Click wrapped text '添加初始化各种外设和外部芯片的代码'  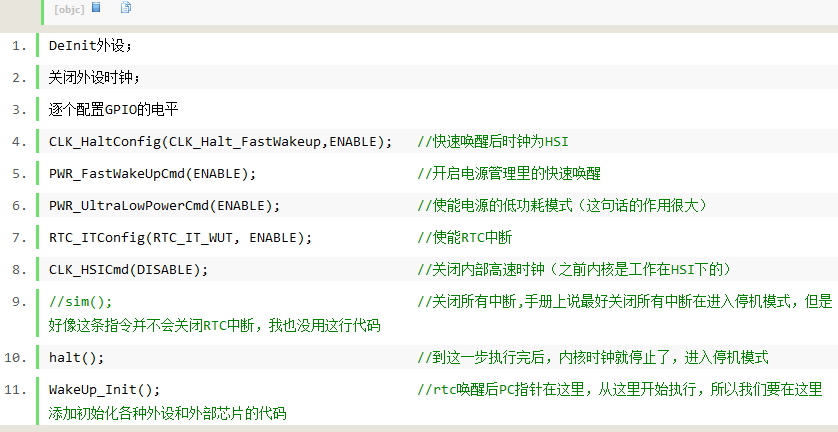pos(167,413)
